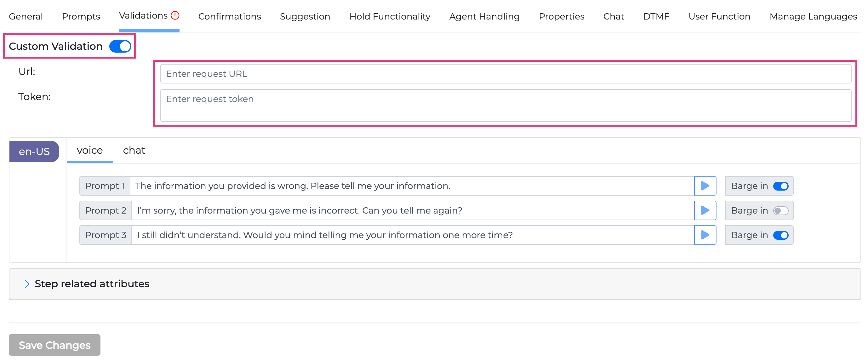Click the request URL input field
This screenshot has height=361, width=868.
505,74
